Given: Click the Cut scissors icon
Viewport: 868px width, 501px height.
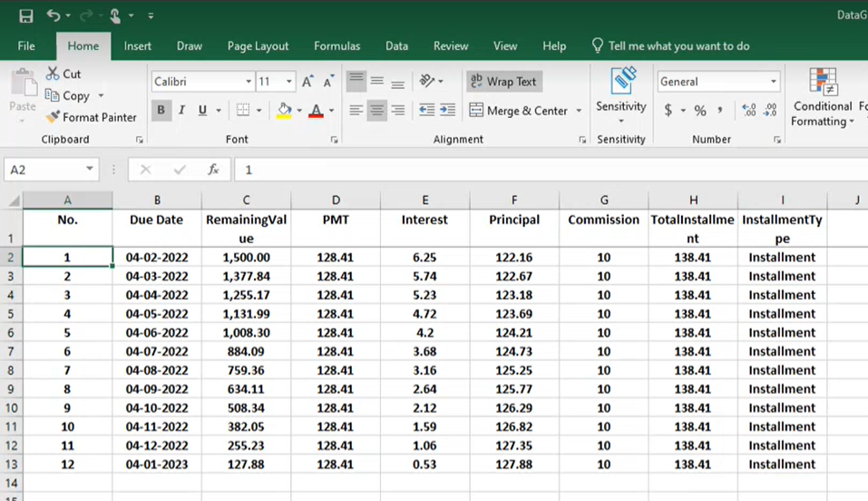Looking at the screenshot, I should tap(53, 74).
